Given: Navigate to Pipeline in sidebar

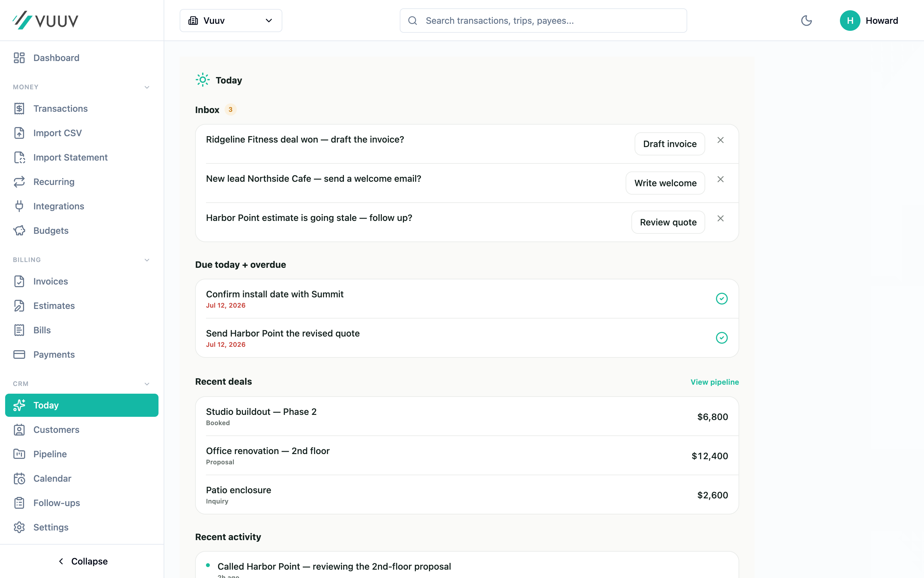Looking at the screenshot, I should click(x=82, y=454).
